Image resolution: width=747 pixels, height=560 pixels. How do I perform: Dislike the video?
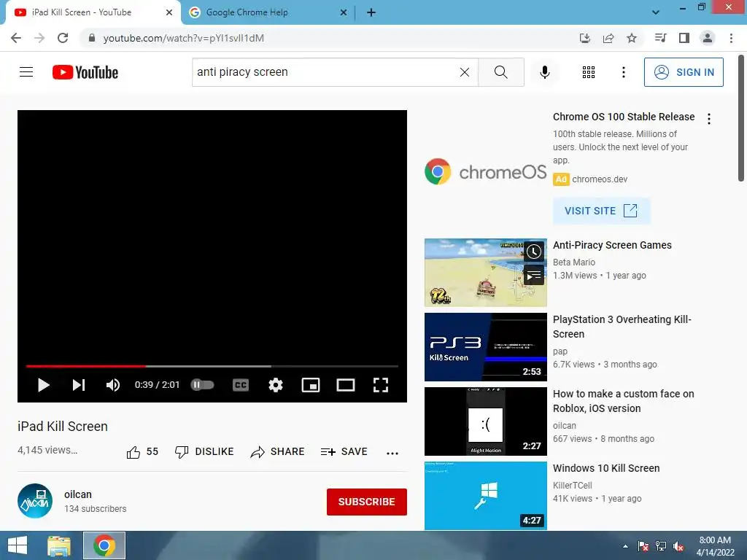204,451
